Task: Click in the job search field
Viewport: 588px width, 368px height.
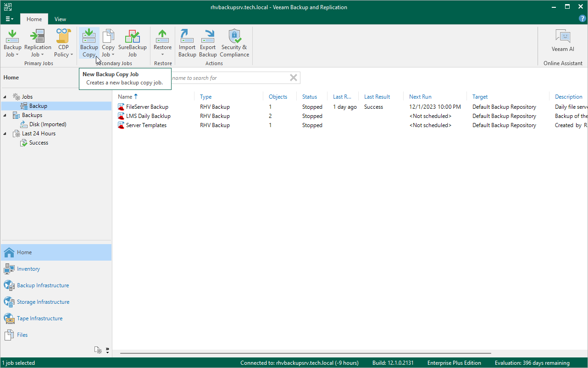Action: click(x=229, y=78)
